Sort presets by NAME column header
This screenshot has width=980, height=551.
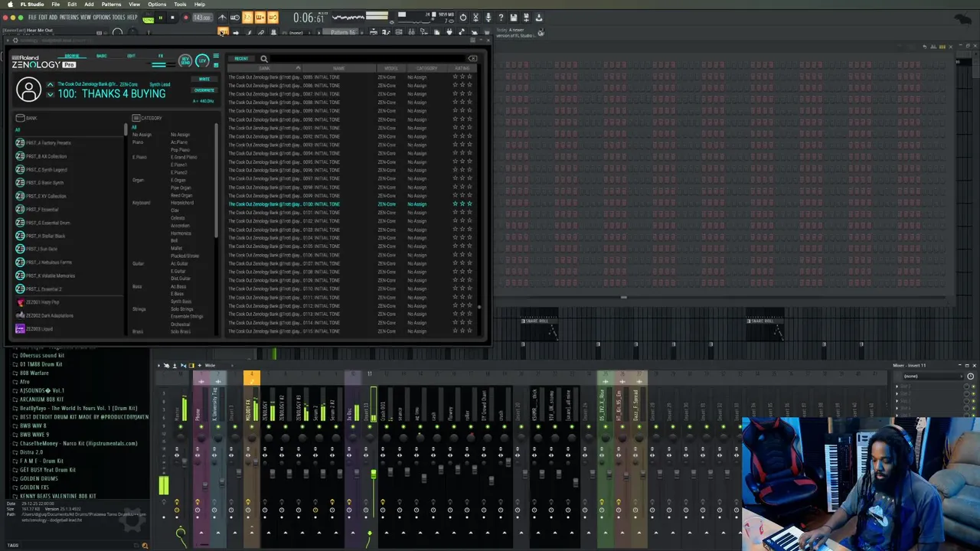pyautogui.click(x=338, y=68)
